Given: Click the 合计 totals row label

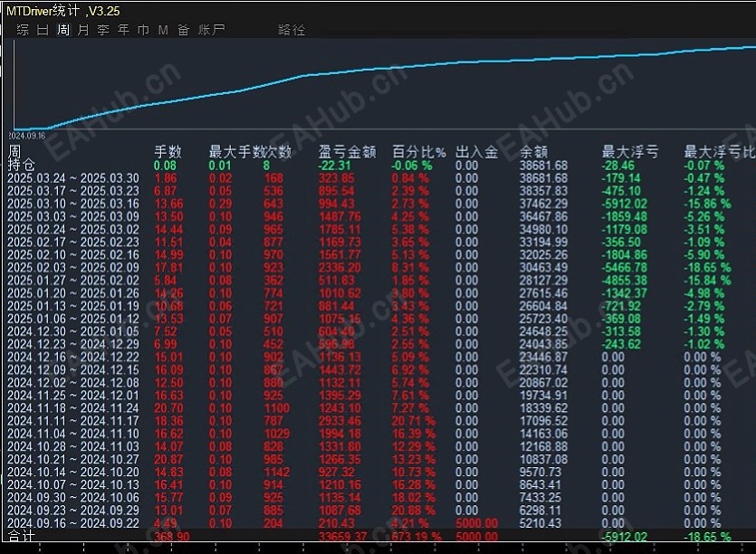Looking at the screenshot, I should [x=21, y=536].
